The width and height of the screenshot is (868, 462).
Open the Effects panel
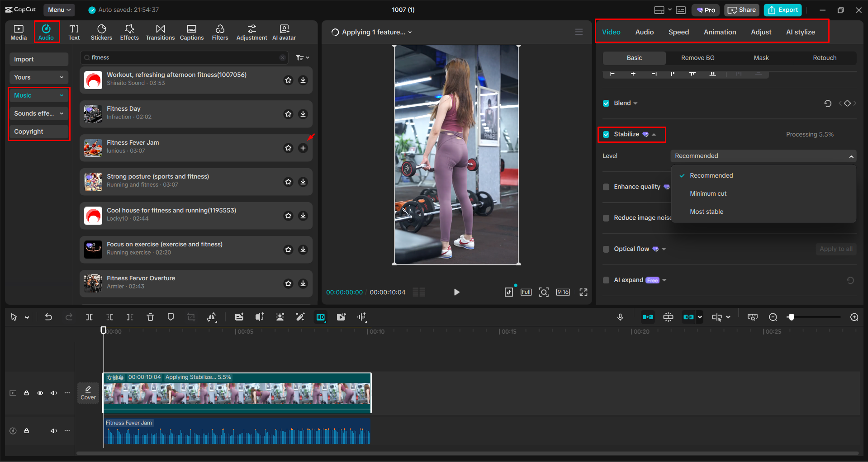pos(129,32)
